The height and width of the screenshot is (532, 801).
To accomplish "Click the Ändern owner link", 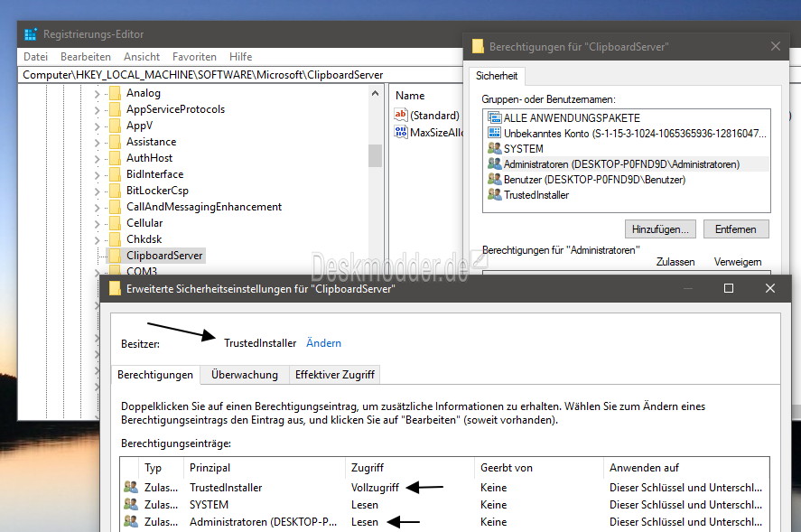I will tap(323, 343).
